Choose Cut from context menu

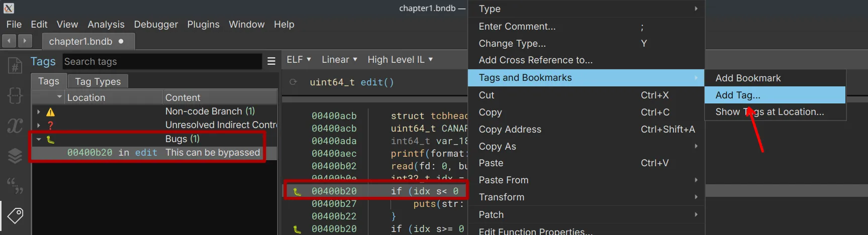pyautogui.click(x=586, y=95)
